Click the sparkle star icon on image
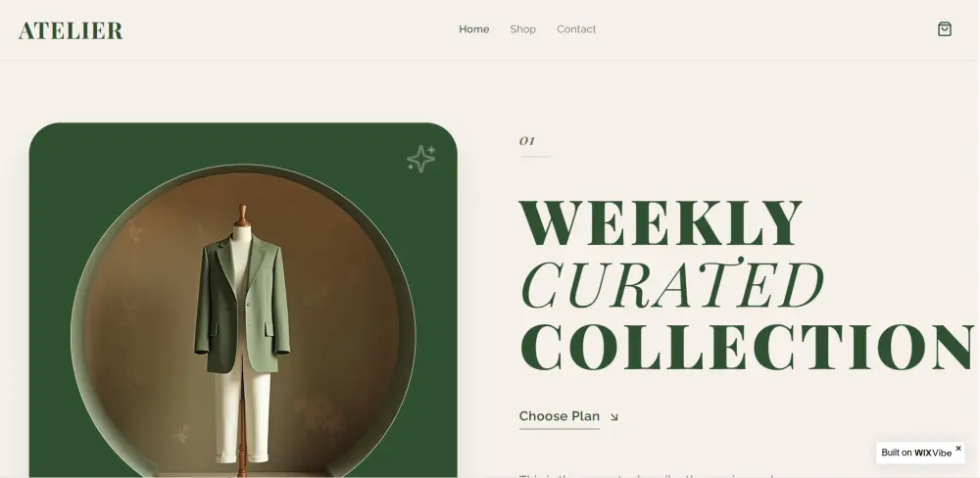 (x=421, y=159)
